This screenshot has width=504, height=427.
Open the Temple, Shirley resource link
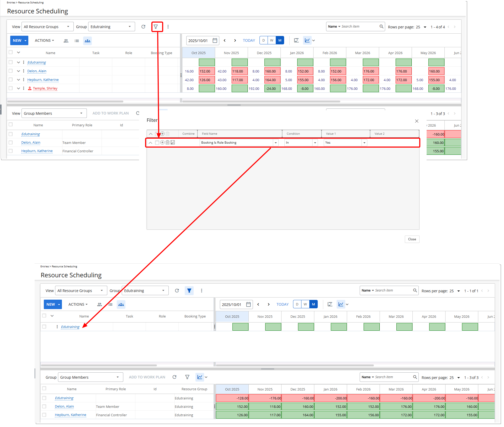[x=46, y=88]
